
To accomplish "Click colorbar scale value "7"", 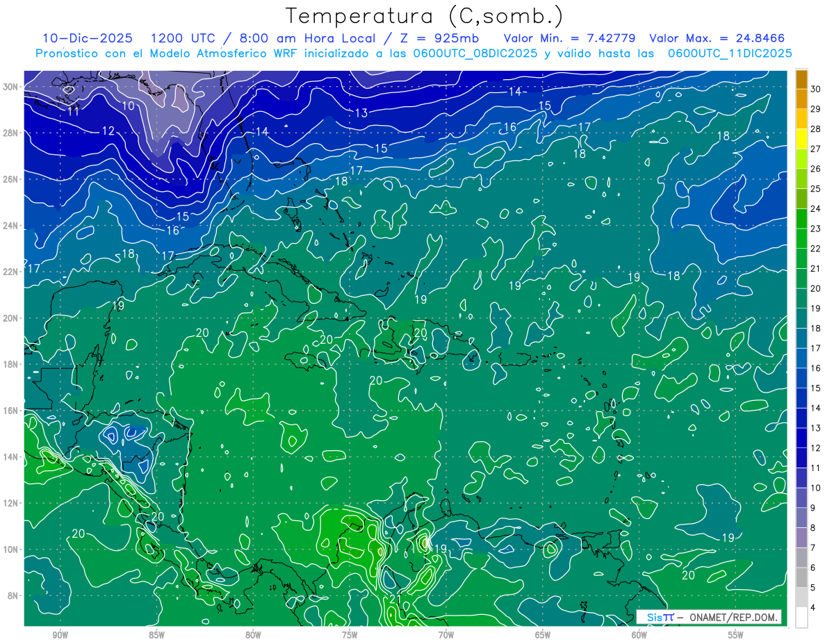I will pos(814,548).
